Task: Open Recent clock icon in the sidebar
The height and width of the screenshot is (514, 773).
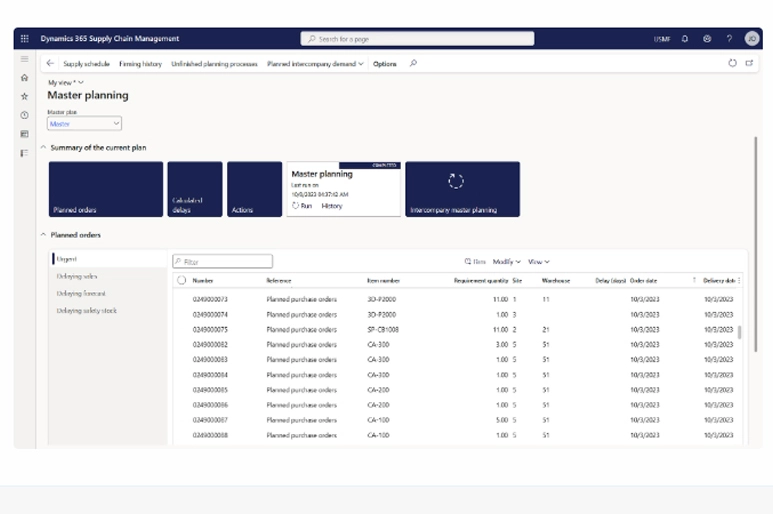Action: 25,115
